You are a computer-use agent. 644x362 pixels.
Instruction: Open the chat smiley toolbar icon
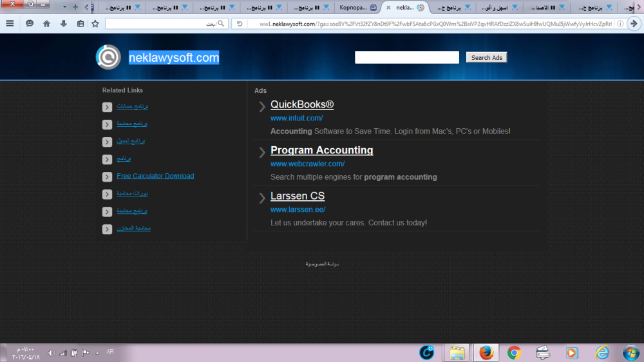click(x=30, y=24)
